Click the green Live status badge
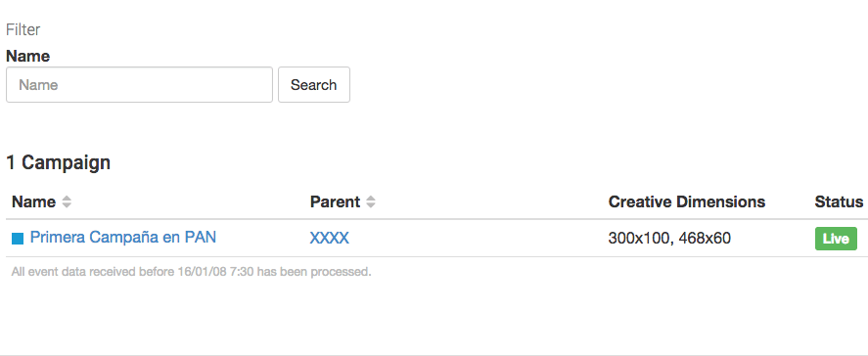This screenshot has height=356, width=868. (836, 239)
